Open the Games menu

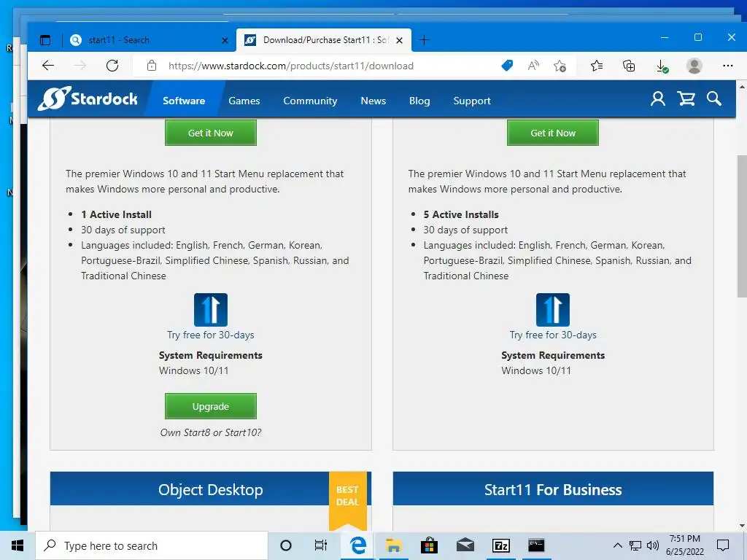point(244,101)
